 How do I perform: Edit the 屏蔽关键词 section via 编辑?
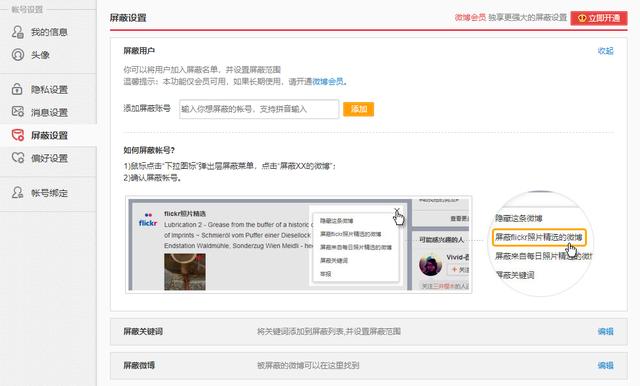[605, 331]
